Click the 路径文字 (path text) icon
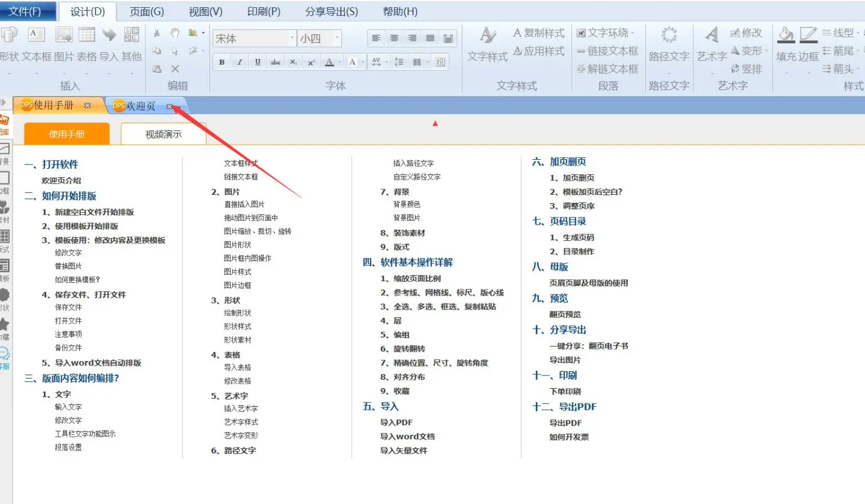This screenshot has height=504, width=865. coord(669,35)
